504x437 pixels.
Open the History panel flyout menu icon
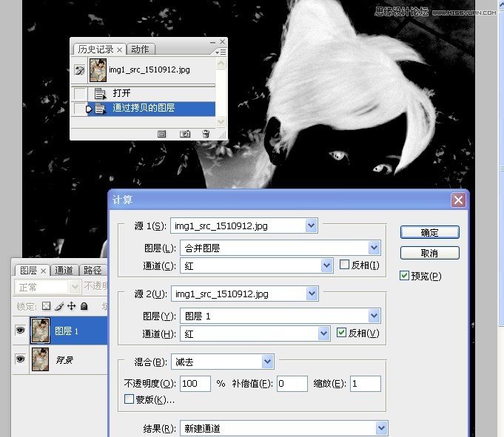pos(221,52)
